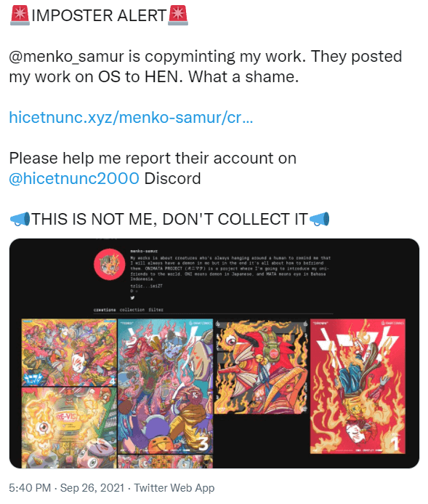Click the tweet timestamp 5:40 PM
Screen dimensions: 428x504
[30, 487]
